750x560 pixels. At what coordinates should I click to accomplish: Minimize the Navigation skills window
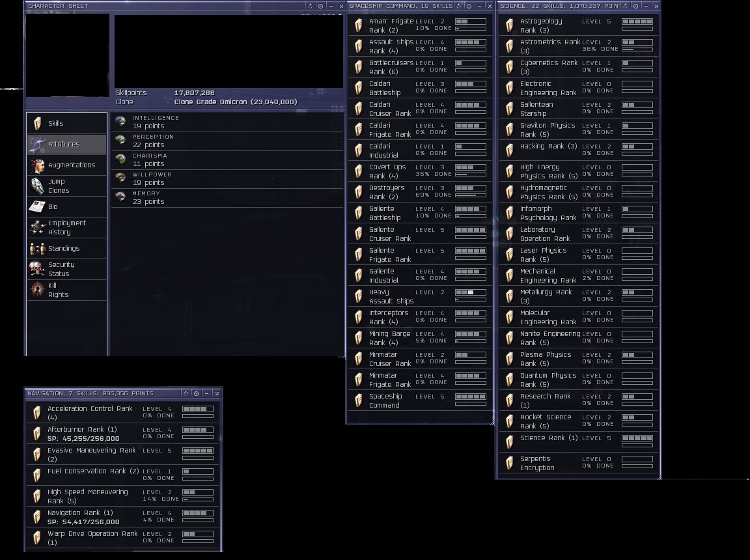[206, 393]
